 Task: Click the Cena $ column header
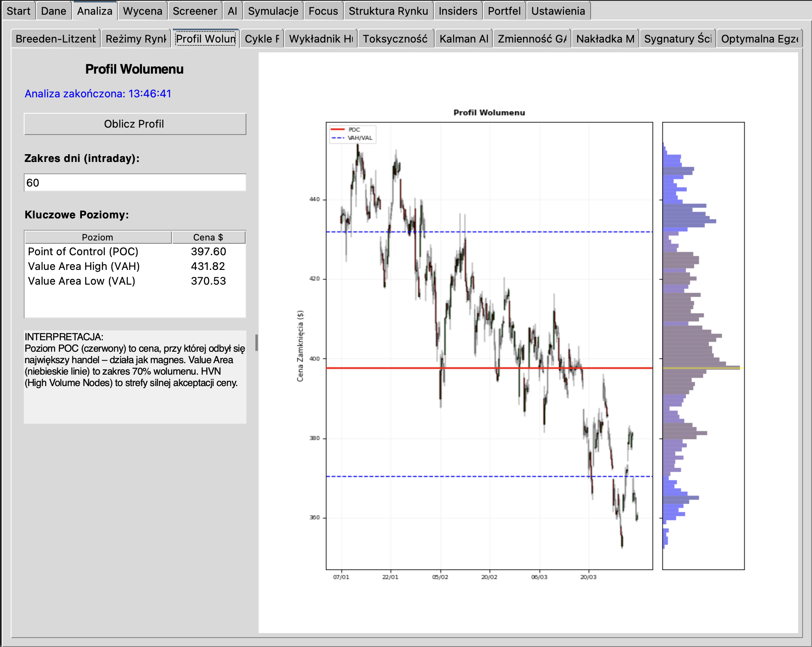pyautogui.click(x=208, y=237)
